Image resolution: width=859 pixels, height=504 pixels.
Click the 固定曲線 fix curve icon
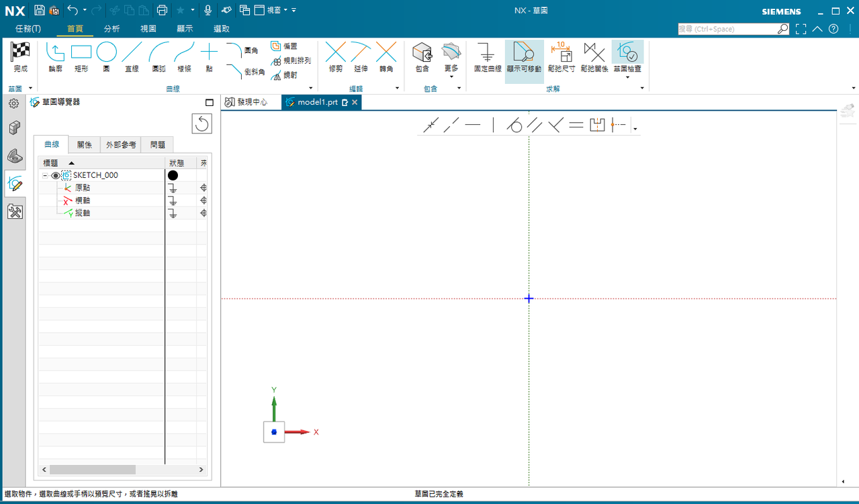click(487, 57)
